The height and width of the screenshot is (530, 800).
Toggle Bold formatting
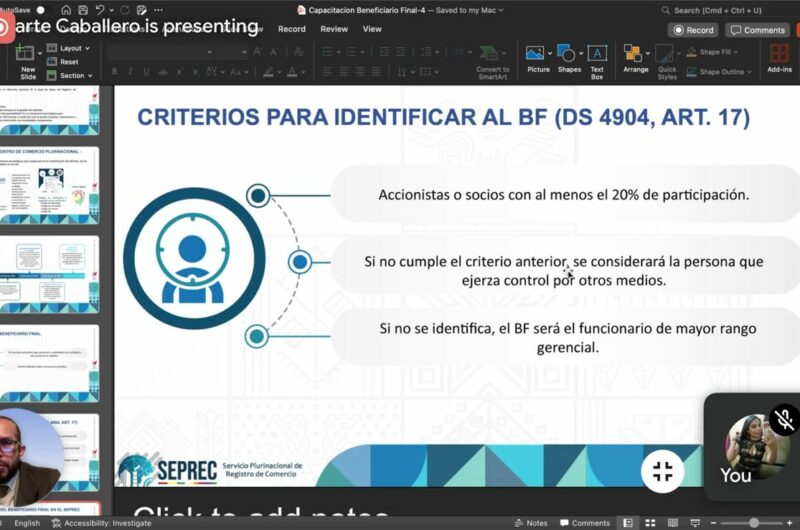pos(114,72)
